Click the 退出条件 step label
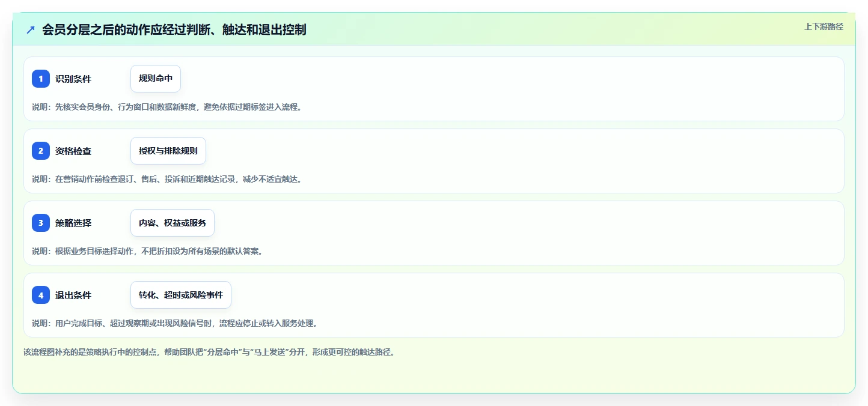This screenshot has height=406, width=868. coord(73,295)
